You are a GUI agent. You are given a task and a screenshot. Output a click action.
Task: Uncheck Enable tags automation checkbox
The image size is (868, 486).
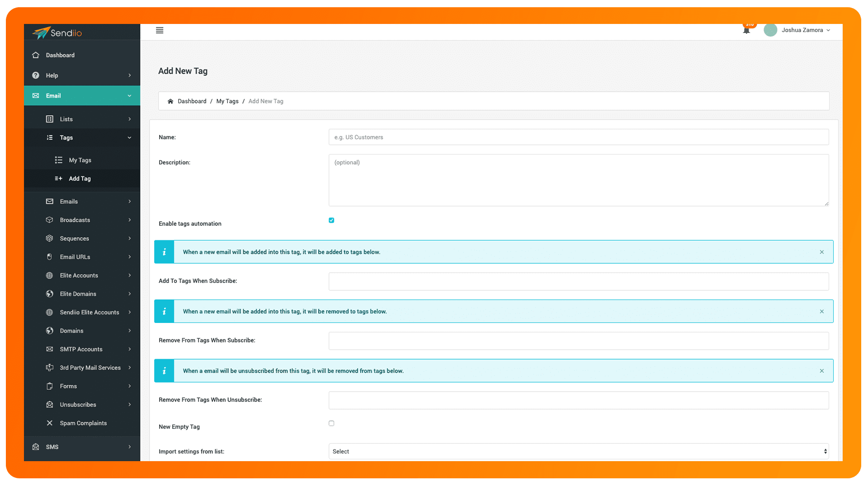(x=331, y=220)
